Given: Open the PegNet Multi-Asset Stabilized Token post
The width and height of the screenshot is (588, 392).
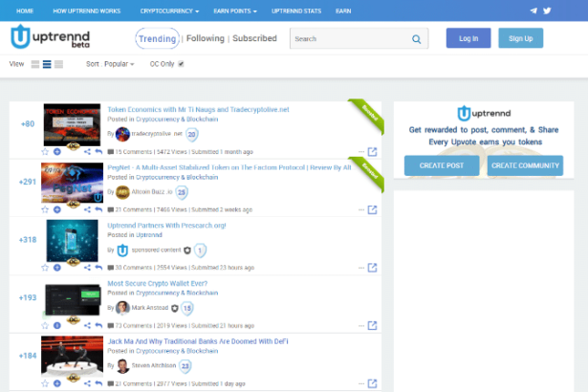Looking at the screenshot, I should click(229, 167).
